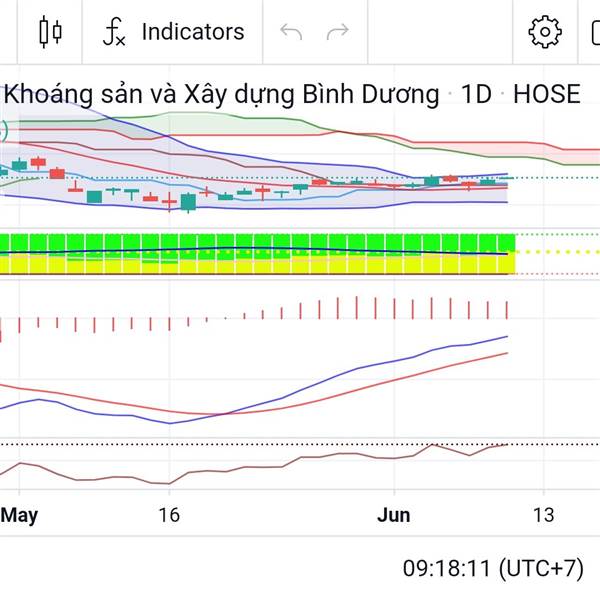Click the May date label on time axis

coord(19,515)
